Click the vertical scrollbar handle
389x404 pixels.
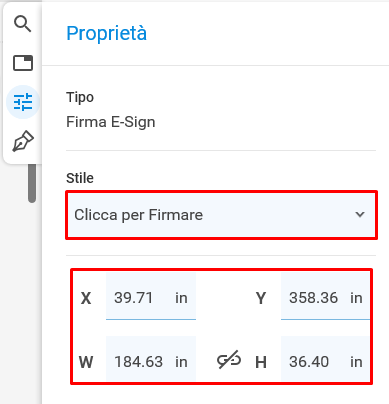32,183
